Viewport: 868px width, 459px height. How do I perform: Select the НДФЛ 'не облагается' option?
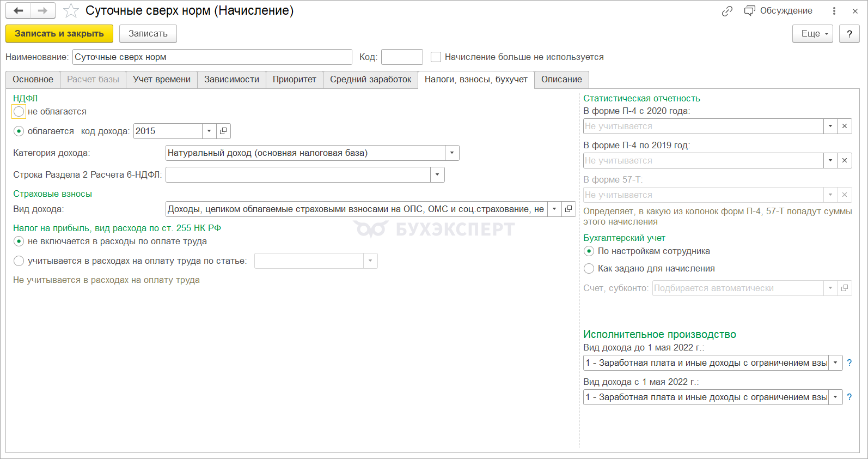[x=19, y=112]
